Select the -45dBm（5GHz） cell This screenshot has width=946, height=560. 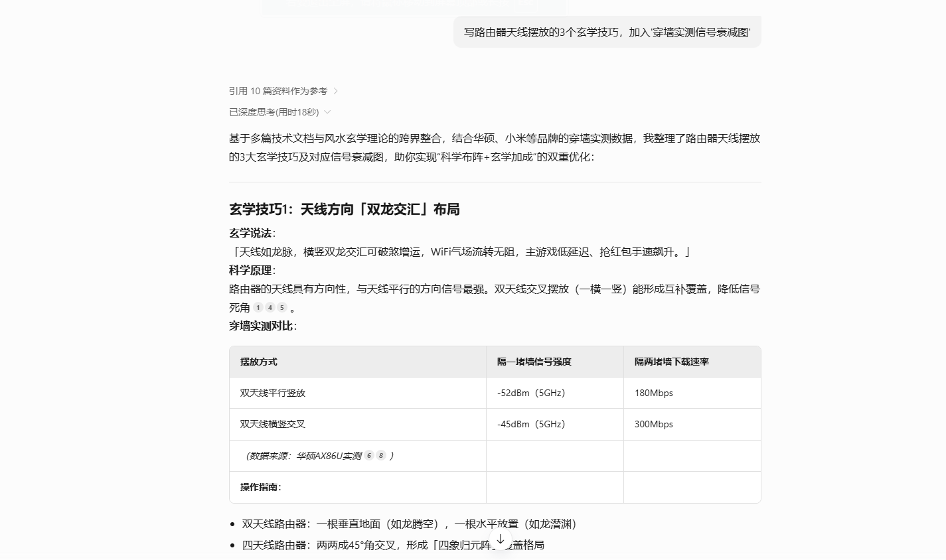tap(555, 424)
